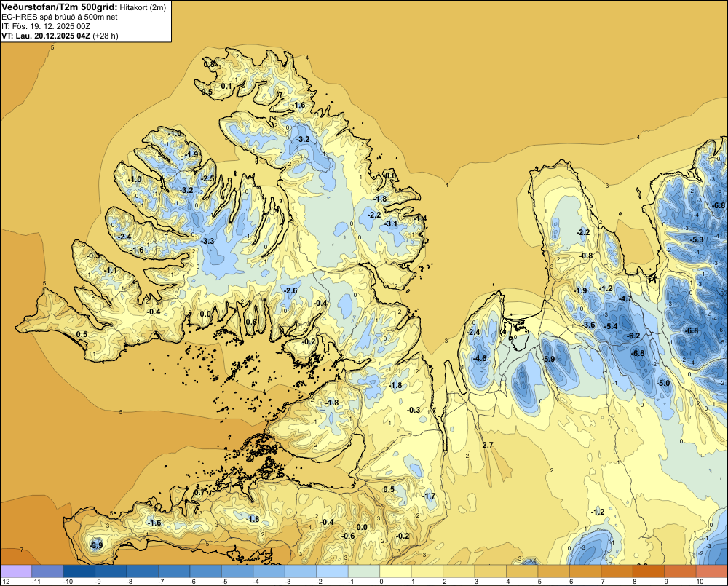Click the -2.6 temperature value
Viewport: 728px width, 586px height.
click(290, 290)
